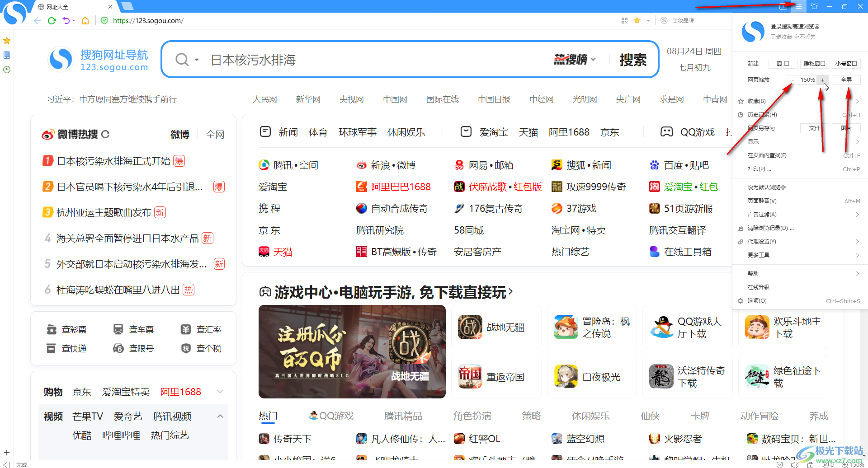Go back with the left arrow icon
Screen dimensions: 868x468
point(38,21)
